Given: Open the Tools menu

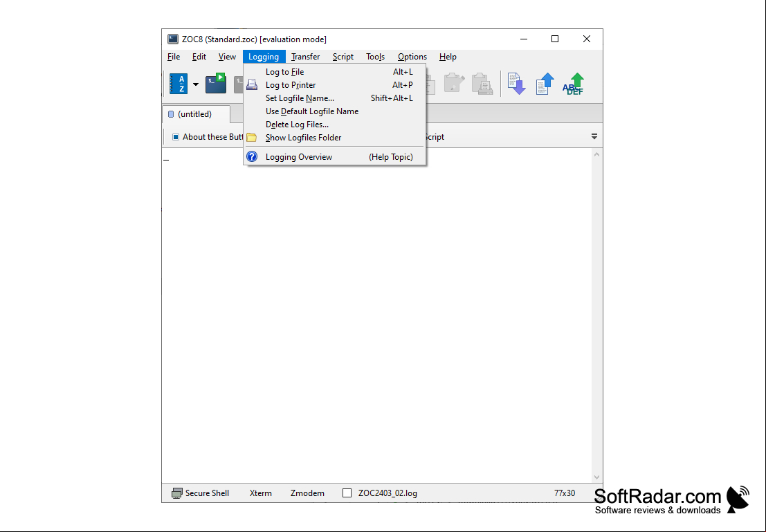Looking at the screenshot, I should 375,57.
